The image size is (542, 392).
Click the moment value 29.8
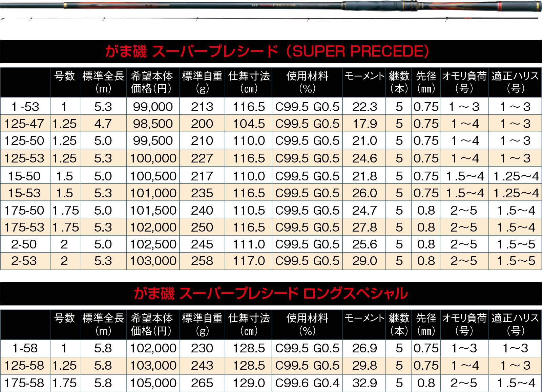click(364, 365)
